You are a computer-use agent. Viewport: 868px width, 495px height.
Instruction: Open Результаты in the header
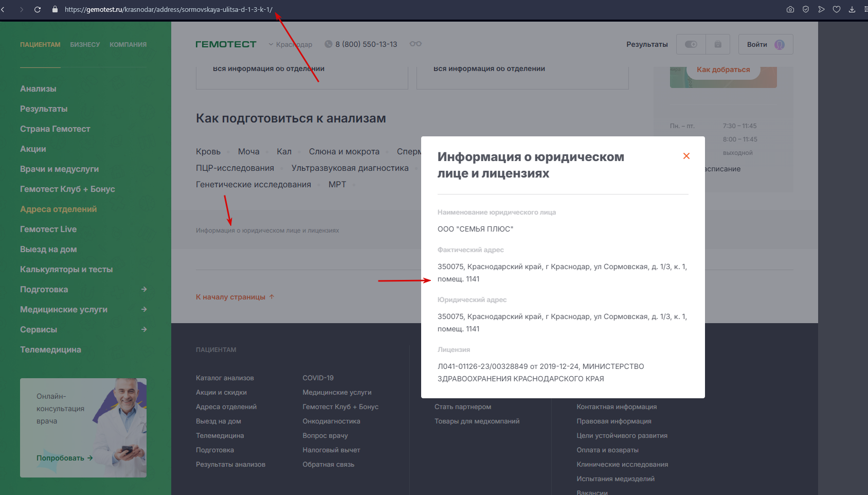[x=647, y=44]
